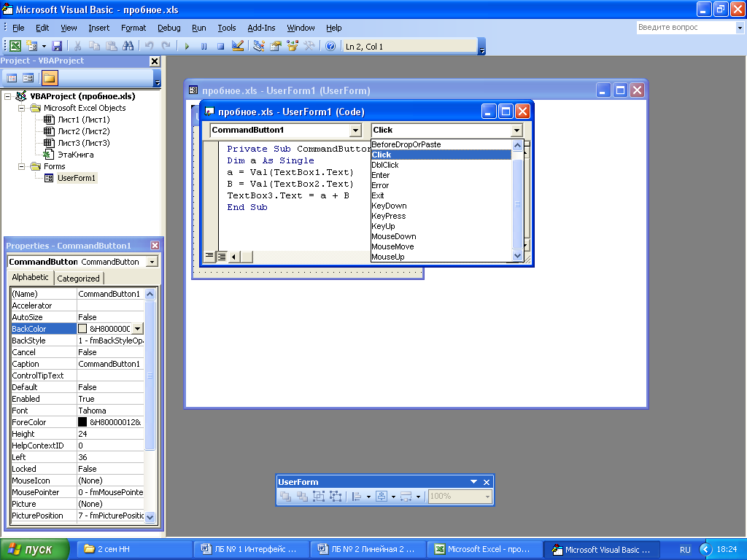Open the CommandButton1 object dropdown in code window

355,130
